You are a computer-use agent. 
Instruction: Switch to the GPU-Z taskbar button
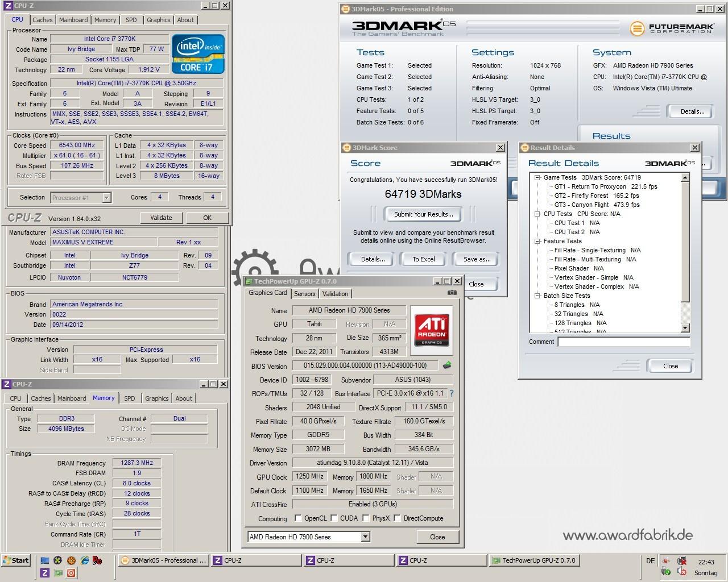[x=535, y=560]
